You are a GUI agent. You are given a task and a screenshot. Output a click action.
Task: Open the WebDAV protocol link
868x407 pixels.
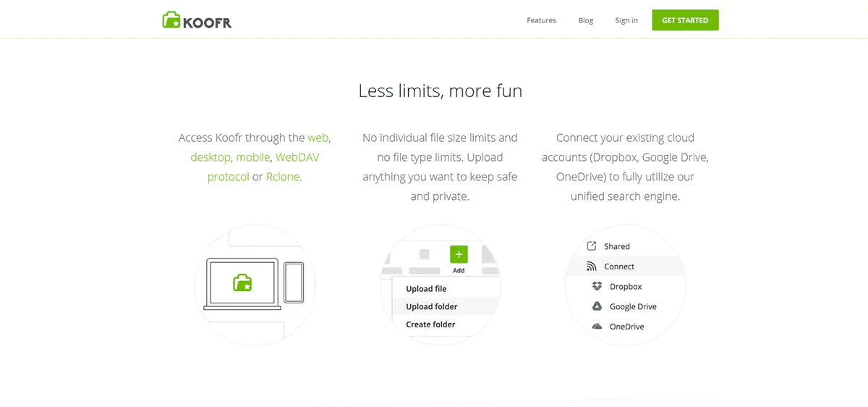pyautogui.click(x=297, y=157)
